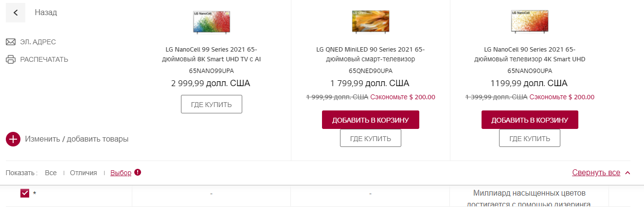The width and height of the screenshot is (644, 217).
Task: Select the Выбор filter option
Action: click(x=121, y=173)
